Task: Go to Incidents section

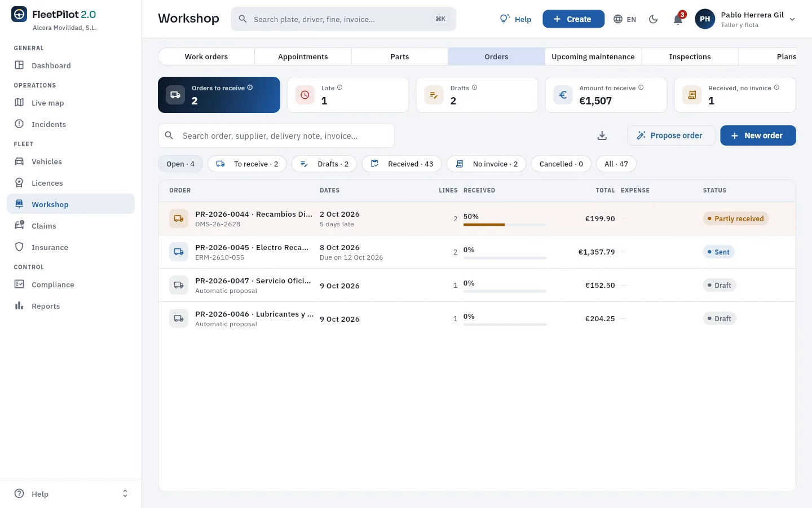Action: pyautogui.click(x=70, y=124)
